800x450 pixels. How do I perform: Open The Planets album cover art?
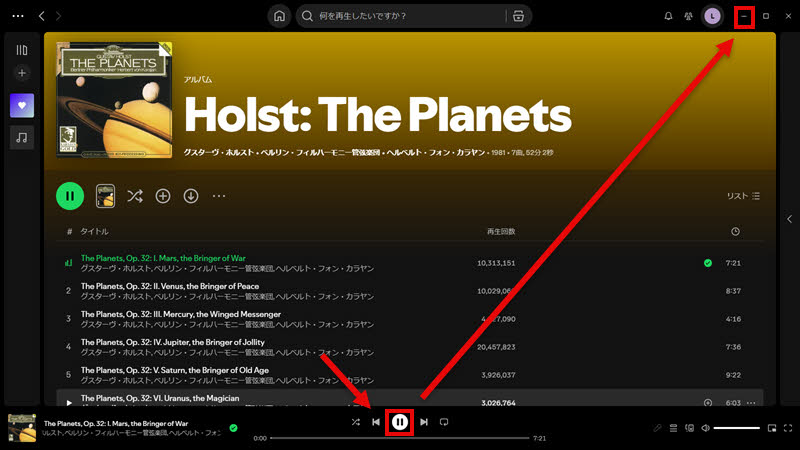114,100
